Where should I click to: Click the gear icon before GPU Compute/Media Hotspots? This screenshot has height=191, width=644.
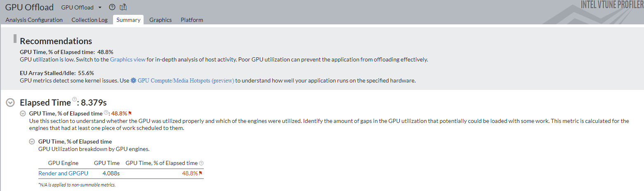pyautogui.click(x=133, y=81)
